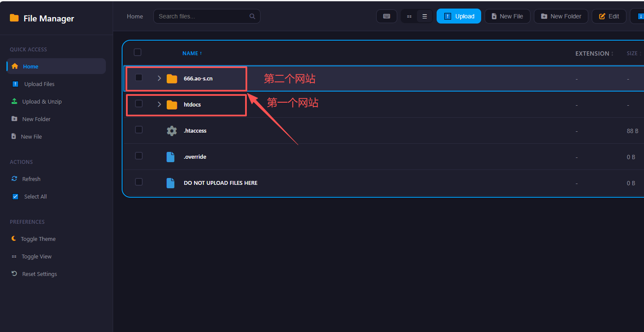Image resolution: width=644 pixels, height=332 pixels.
Task: Tick checkbox for htdocs folder
Action: pyautogui.click(x=139, y=104)
